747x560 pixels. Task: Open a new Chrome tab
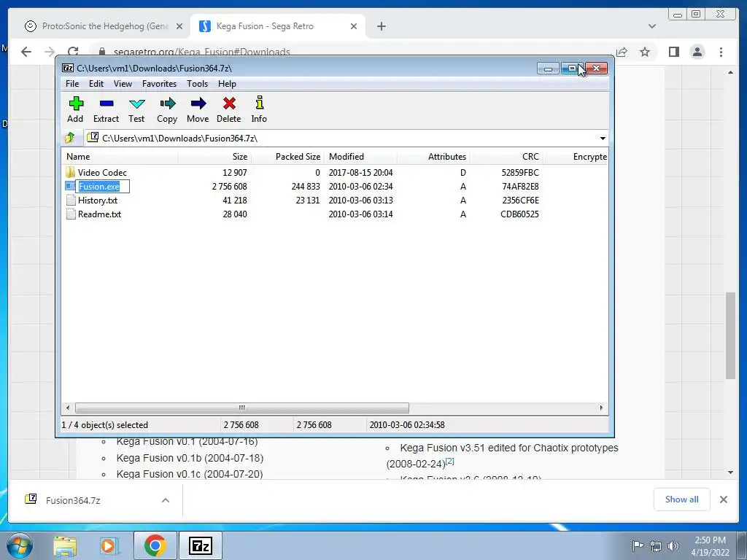[x=381, y=26]
